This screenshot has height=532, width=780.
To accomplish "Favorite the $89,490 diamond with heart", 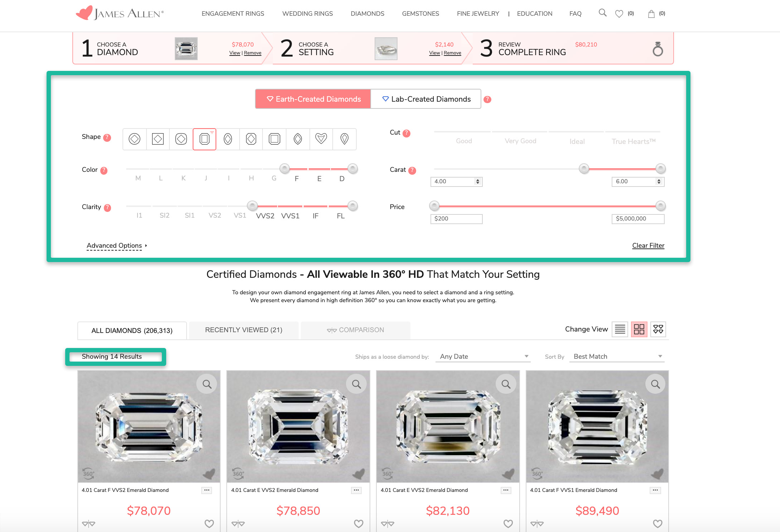I will (x=658, y=523).
